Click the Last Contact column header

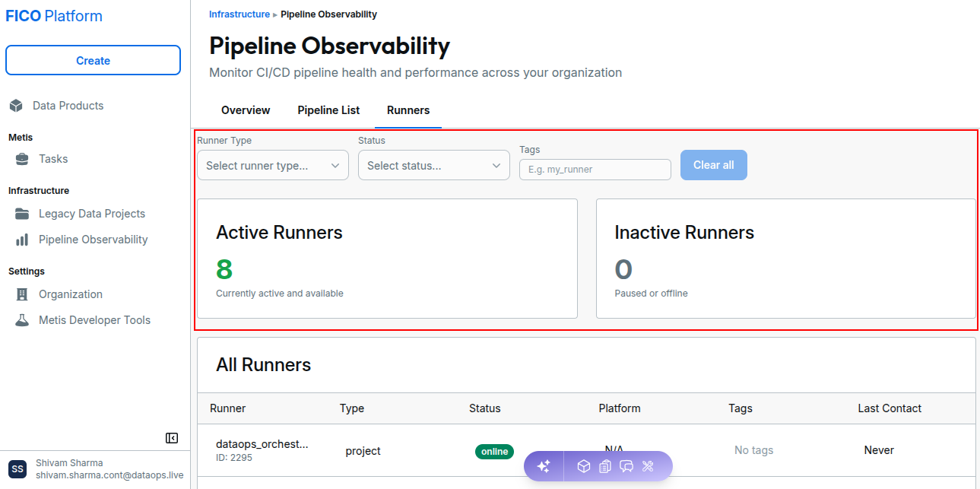coord(890,408)
